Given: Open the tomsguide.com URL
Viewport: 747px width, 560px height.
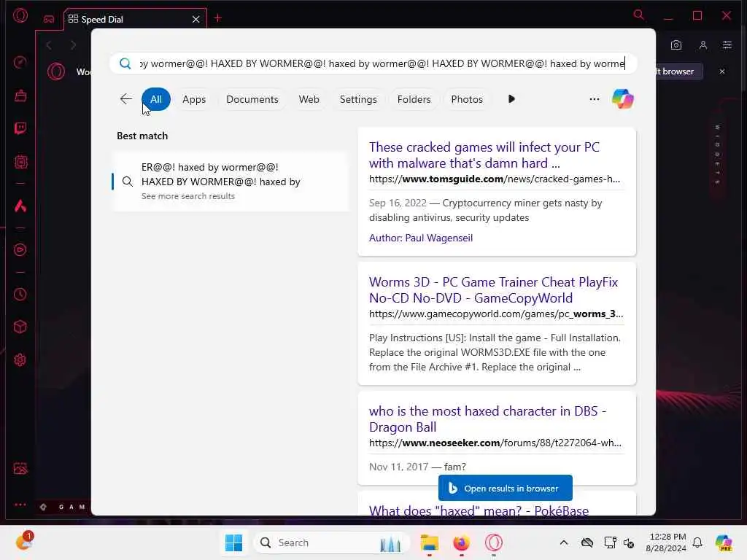Looking at the screenshot, I should click(x=495, y=179).
